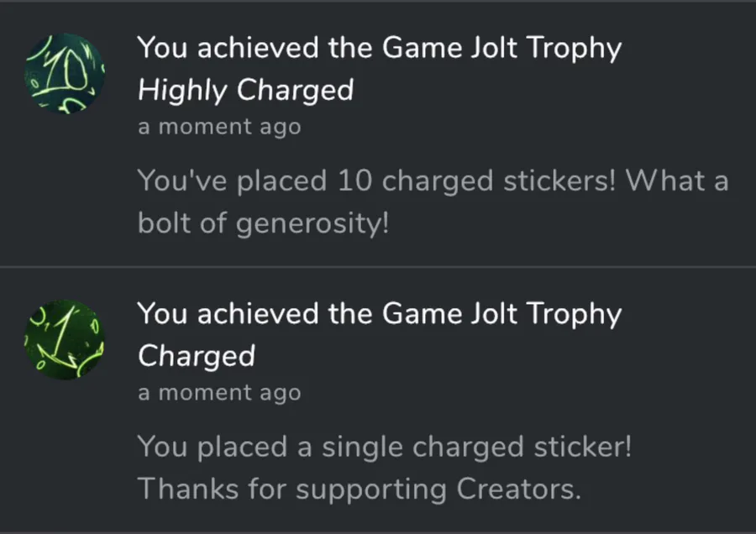
Task: Select the second 'You achieved the Game Jolt Trophy' heading
Action: pos(380,315)
